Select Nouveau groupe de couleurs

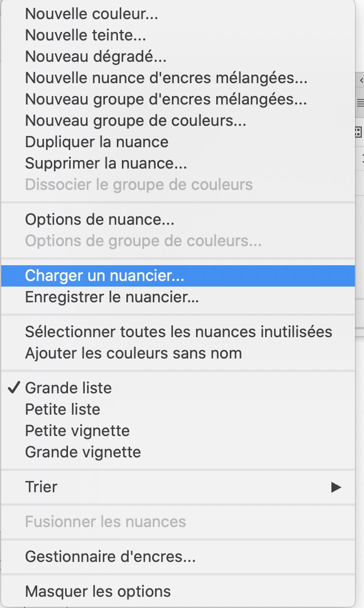coord(135,121)
